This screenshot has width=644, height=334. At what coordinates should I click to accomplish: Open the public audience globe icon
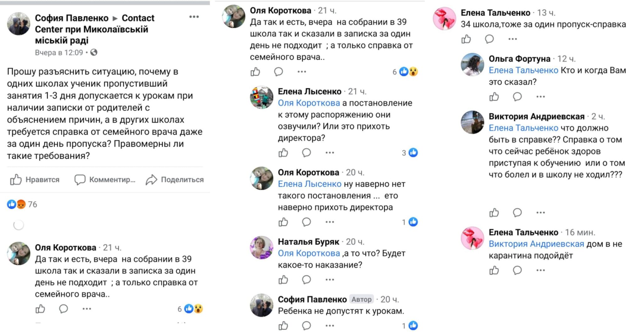94,52
